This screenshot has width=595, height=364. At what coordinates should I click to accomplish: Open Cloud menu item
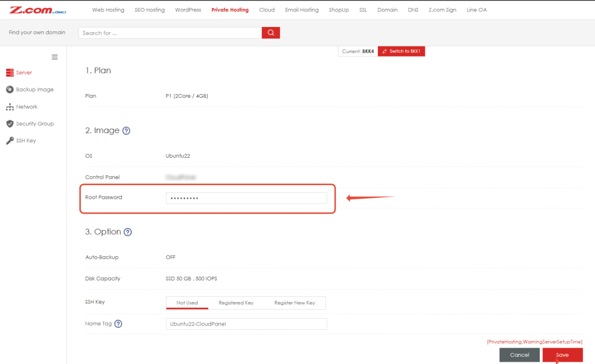coord(267,10)
